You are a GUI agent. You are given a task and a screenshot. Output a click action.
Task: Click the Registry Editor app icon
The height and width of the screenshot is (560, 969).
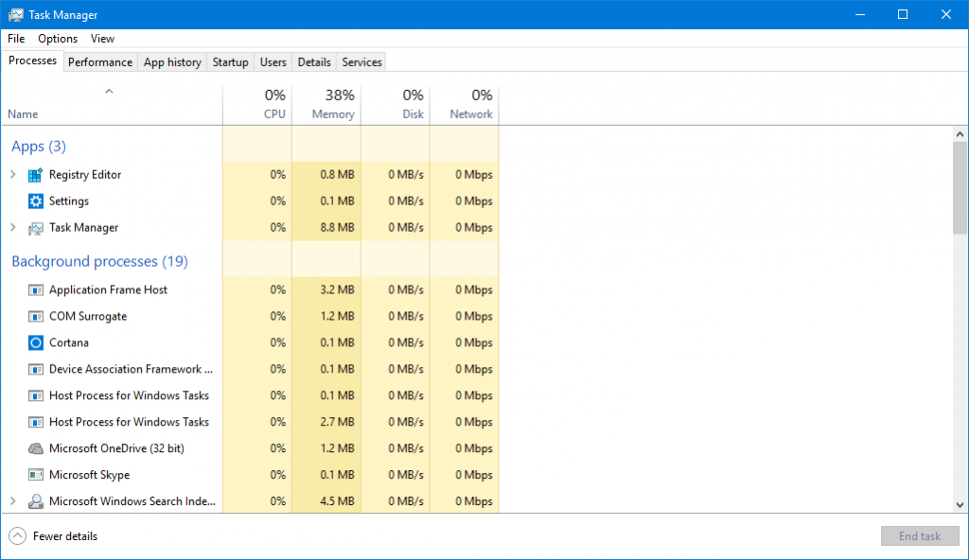point(34,174)
